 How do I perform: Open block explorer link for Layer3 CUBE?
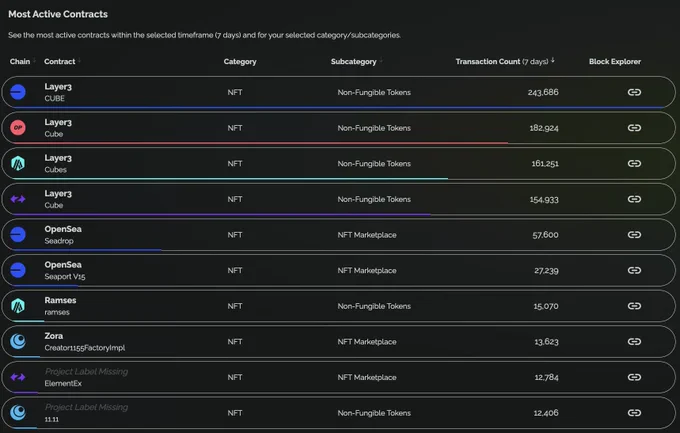pos(634,92)
